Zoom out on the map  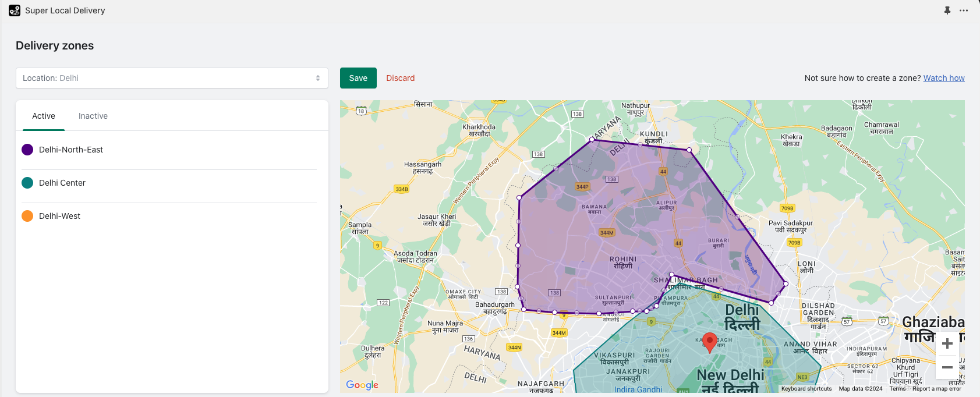pyautogui.click(x=947, y=367)
